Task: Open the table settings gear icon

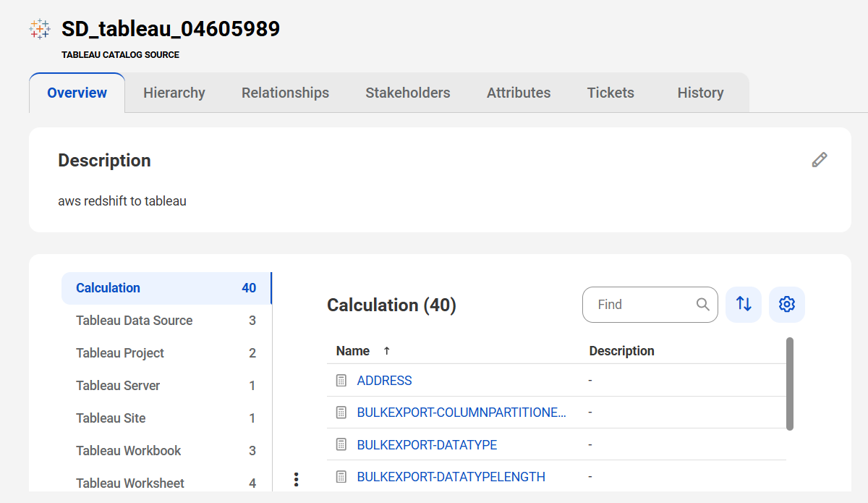Action: (787, 305)
